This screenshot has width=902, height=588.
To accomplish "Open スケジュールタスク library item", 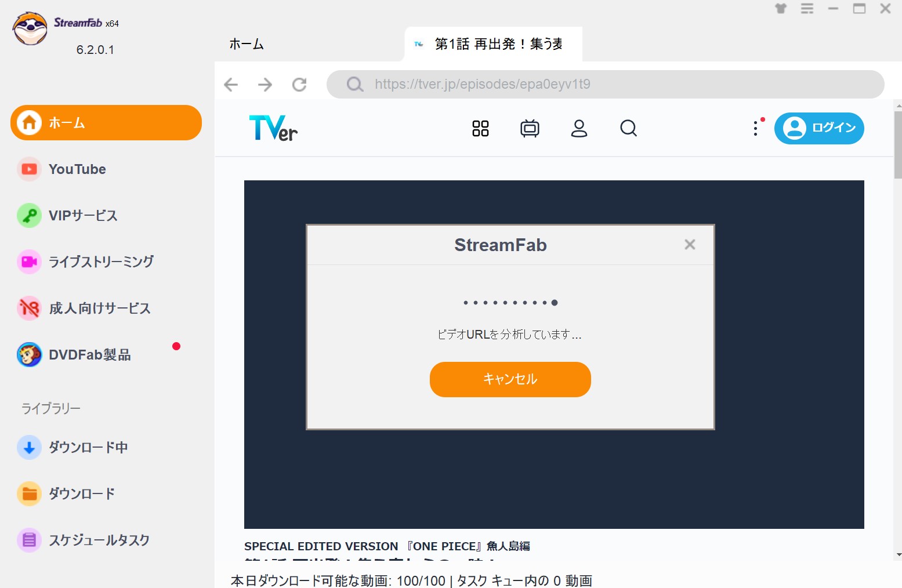I will (106, 540).
